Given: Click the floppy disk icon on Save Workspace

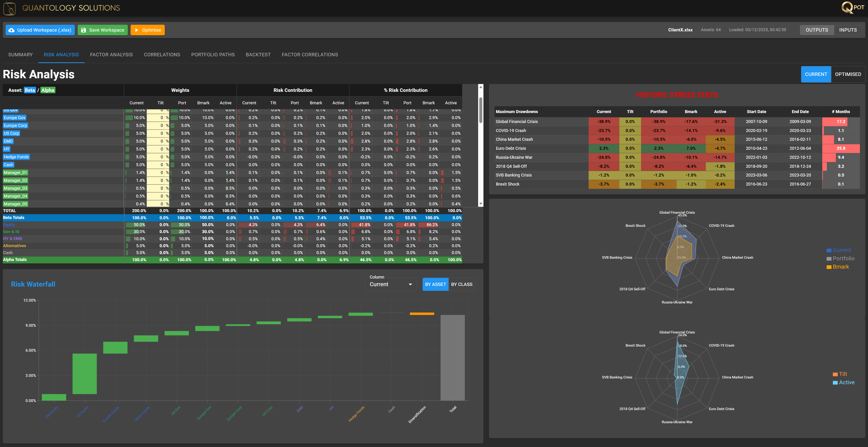Looking at the screenshot, I should (83, 30).
